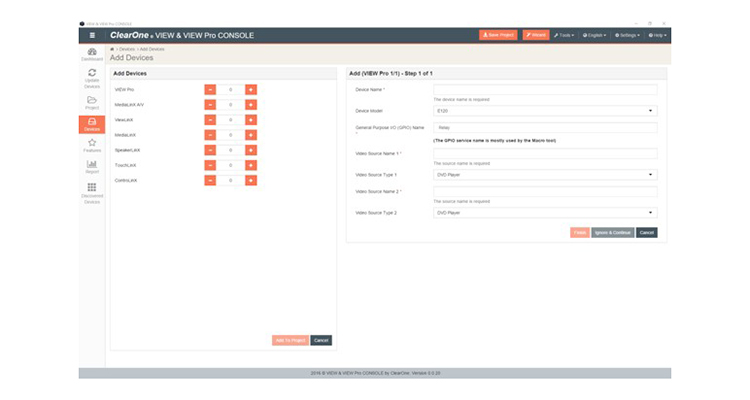Open Devices breadcrumb link
The height and width of the screenshot is (400, 750).
pos(127,49)
